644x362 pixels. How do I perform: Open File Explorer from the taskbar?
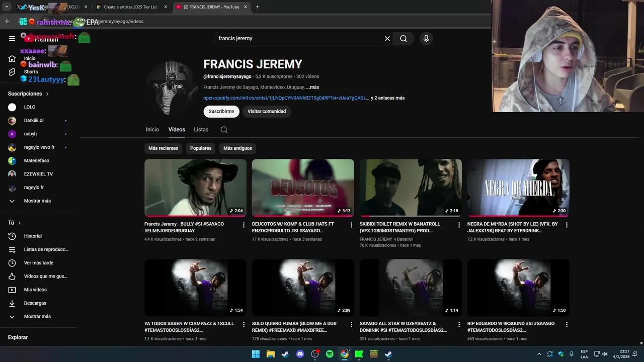pyautogui.click(x=270, y=354)
